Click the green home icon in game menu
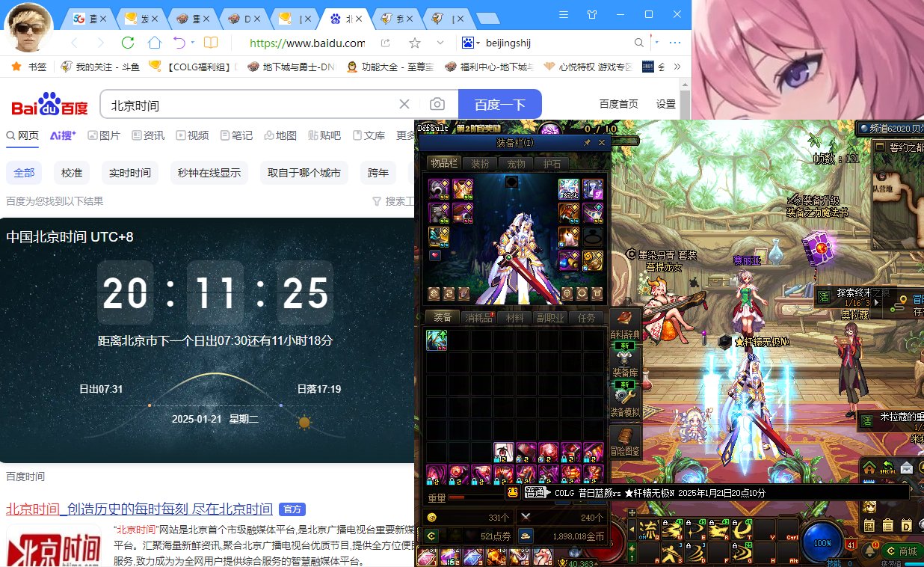This screenshot has width=924, height=567. click(869, 468)
